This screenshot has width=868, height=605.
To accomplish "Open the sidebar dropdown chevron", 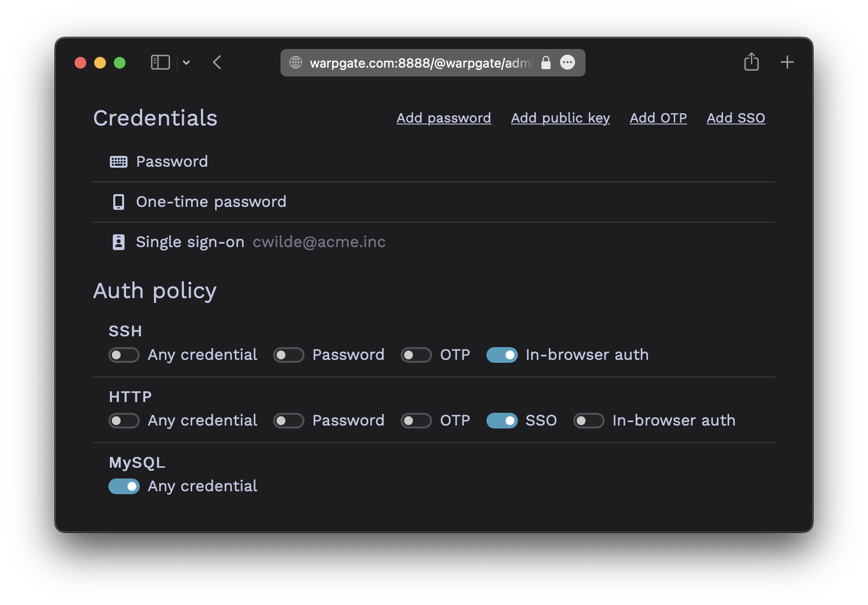I will point(186,62).
